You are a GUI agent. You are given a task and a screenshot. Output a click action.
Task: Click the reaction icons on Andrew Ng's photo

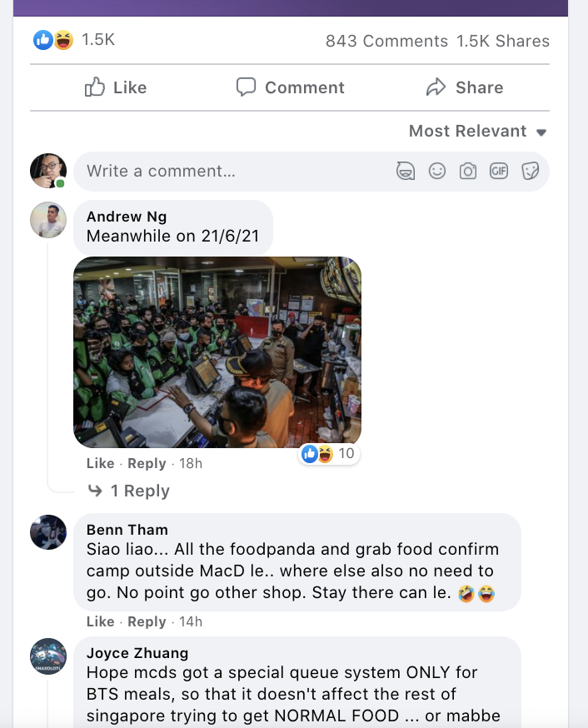click(x=317, y=454)
